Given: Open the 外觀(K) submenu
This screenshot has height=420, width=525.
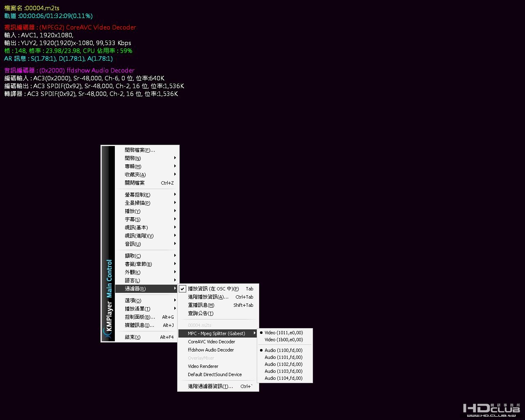Looking at the screenshot, I should pyautogui.click(x=147, y=272).
